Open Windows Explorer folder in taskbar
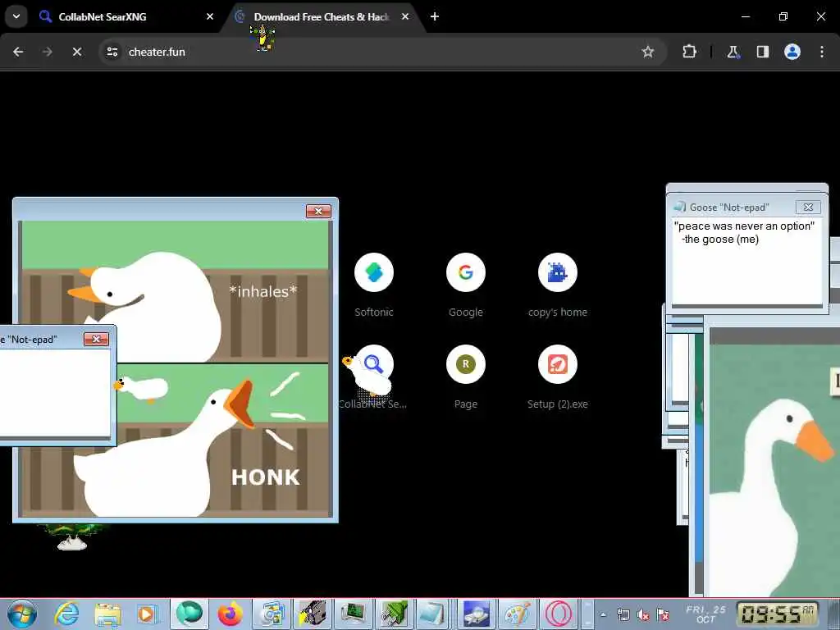840x630 pixels. pos(107,614)
